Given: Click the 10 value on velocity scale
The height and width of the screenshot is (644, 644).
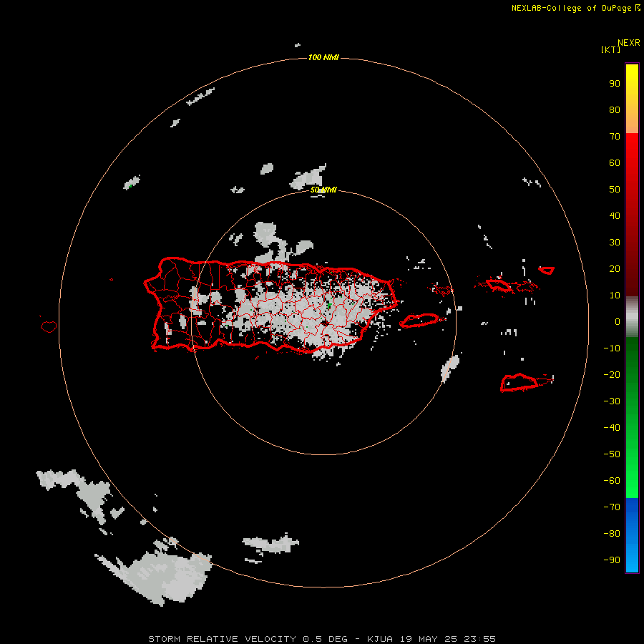Looking at the screenshot, I should coord(615,296).
